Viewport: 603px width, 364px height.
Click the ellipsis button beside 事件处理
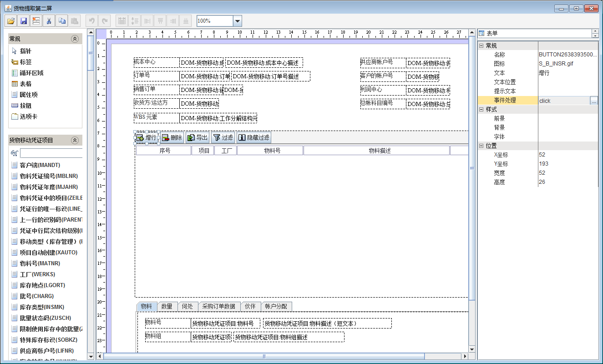(594, 101)
